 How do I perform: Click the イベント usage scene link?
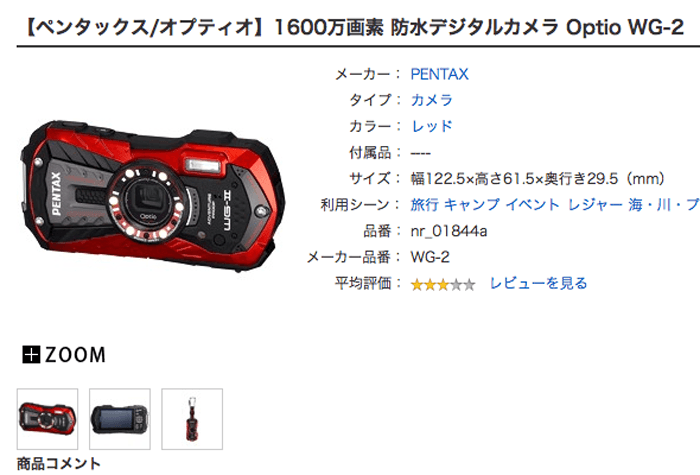(x=533, y=205)
